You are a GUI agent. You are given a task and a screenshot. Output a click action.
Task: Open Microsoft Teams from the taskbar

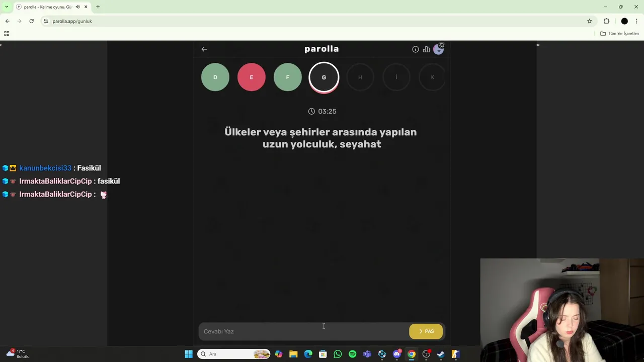coord(367,354)
